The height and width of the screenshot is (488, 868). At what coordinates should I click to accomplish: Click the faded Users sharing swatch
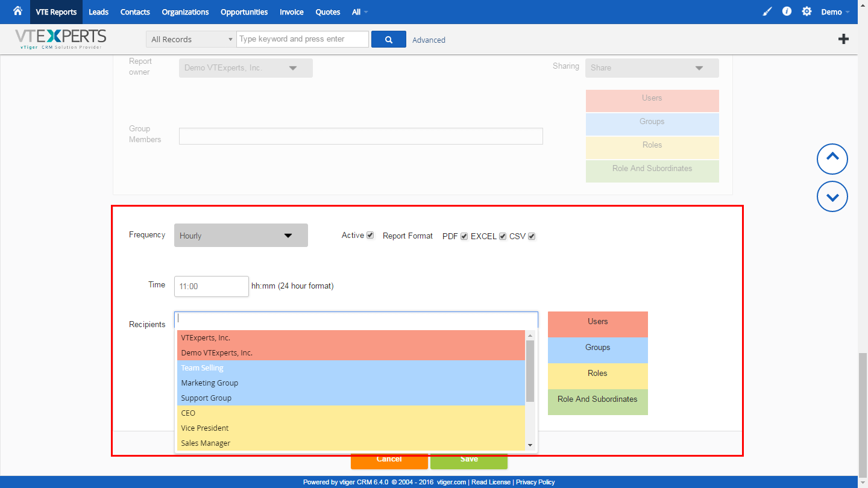(x=652, y=101)
